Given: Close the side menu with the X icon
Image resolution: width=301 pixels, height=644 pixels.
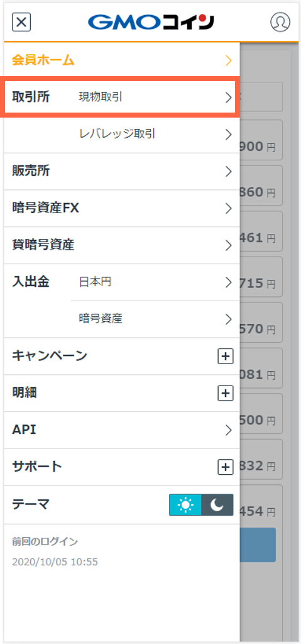Looking at the screenshot, I should [x=21, y=22].
